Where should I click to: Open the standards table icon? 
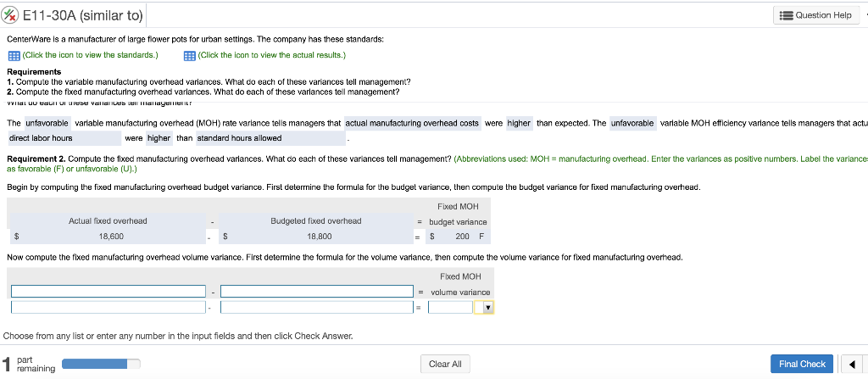click(14, 55)
